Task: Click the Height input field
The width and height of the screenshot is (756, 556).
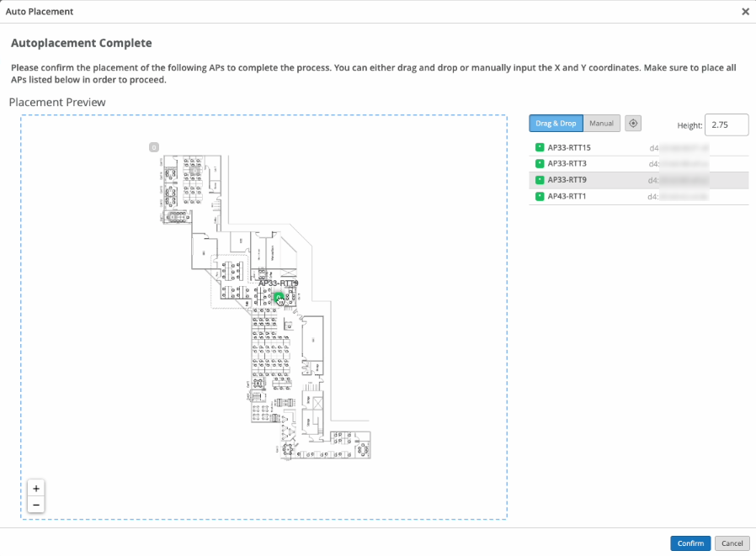Action: click(727, 124)
